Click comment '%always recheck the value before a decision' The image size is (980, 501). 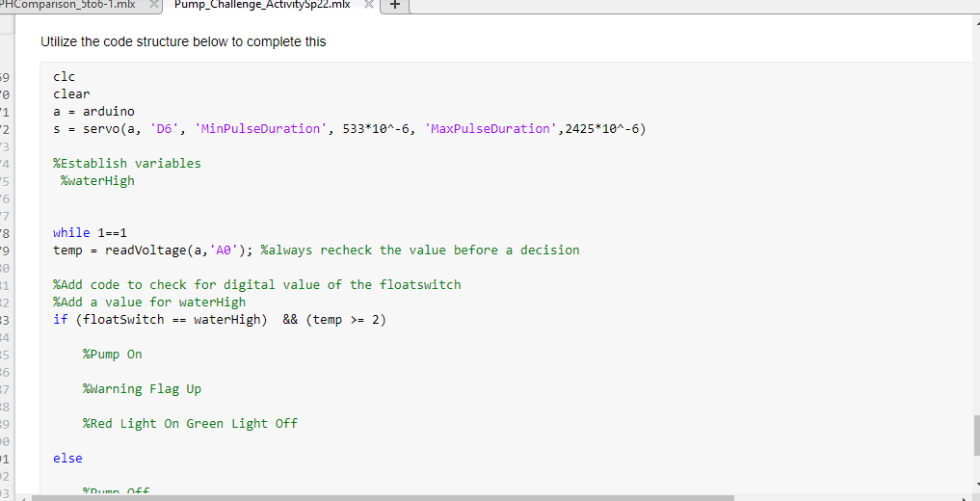point(420,250)
